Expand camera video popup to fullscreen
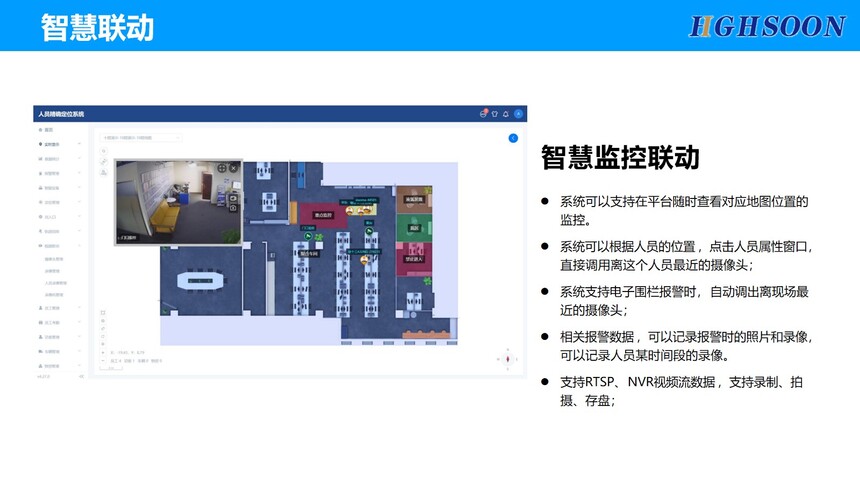This screenshot has width=860, height=484. point(222,168)
